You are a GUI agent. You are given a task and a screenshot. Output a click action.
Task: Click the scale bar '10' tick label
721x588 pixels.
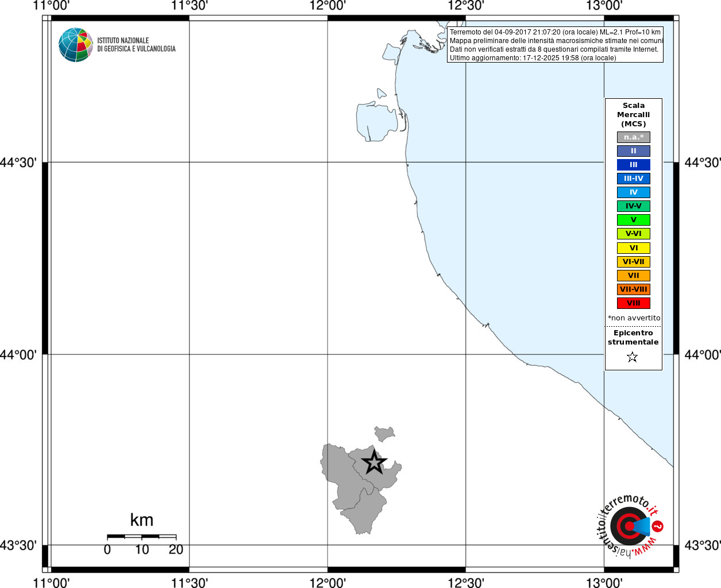(142, 550)
